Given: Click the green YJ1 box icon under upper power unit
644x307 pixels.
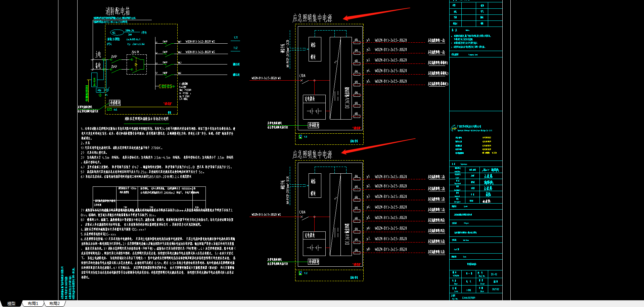Looking at the screenshot, I should 300,137.
